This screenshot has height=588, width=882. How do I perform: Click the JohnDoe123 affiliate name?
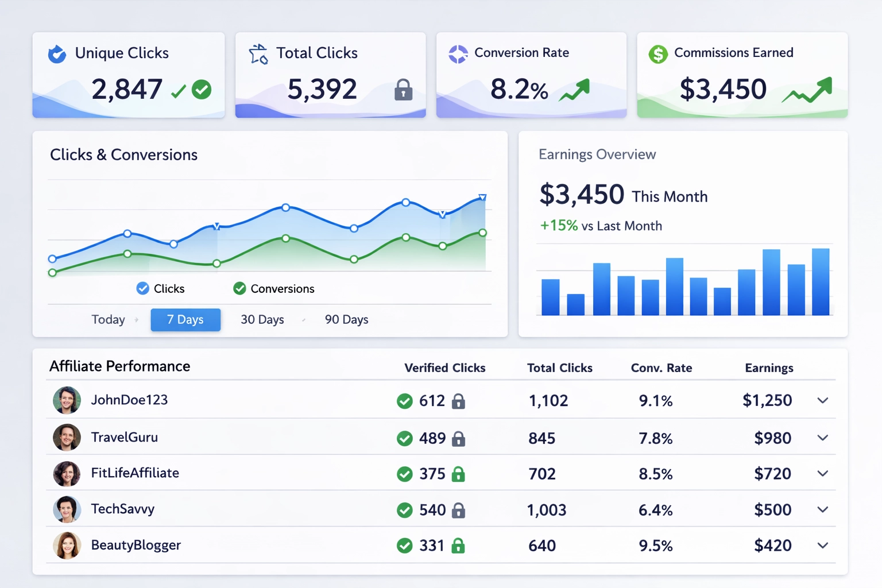[x=129, y=400]
